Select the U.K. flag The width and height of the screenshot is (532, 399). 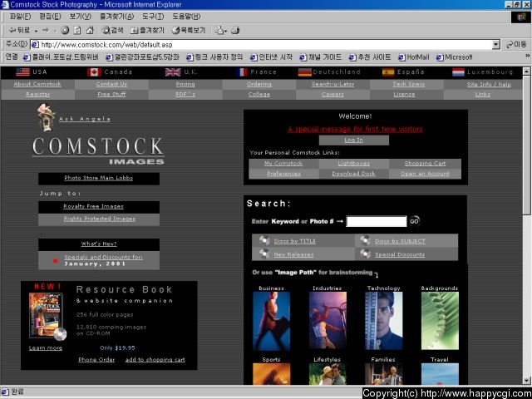point(173,72)
